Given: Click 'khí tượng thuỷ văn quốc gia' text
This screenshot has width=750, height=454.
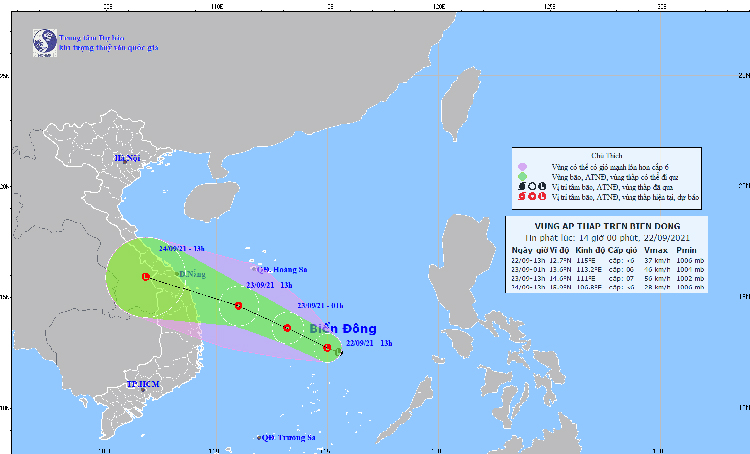Looking at the screenshot, I should point(109,48).
